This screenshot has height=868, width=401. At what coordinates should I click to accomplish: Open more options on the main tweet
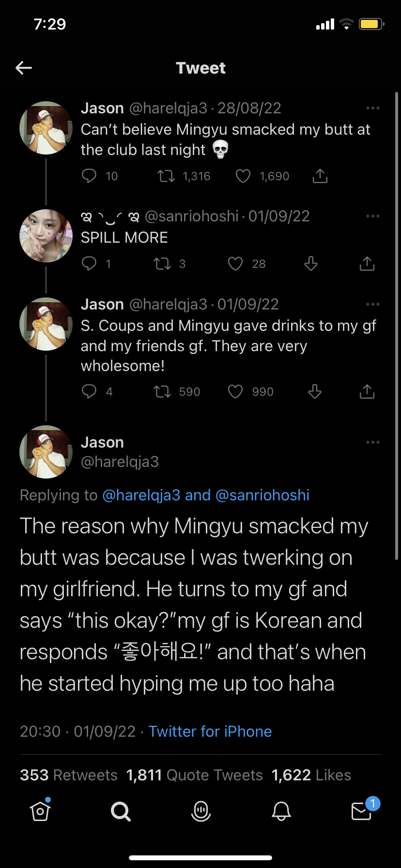click(372, 442)
